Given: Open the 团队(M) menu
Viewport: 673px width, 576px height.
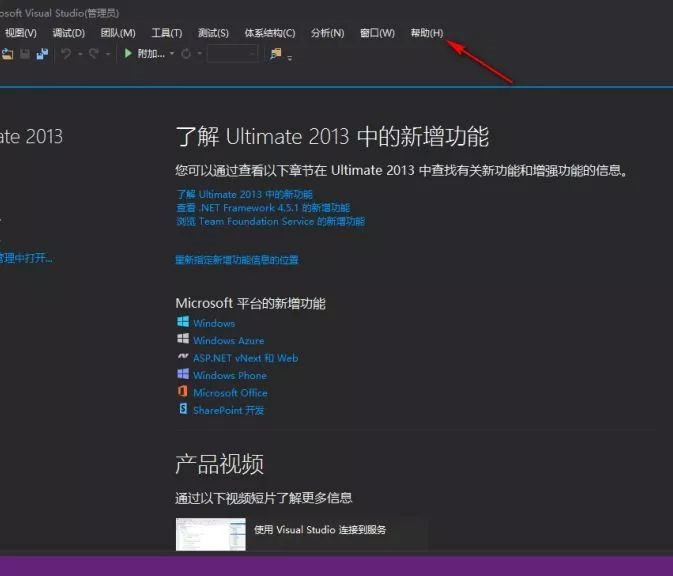Looking at the screenshot, I should coord(118,33).
